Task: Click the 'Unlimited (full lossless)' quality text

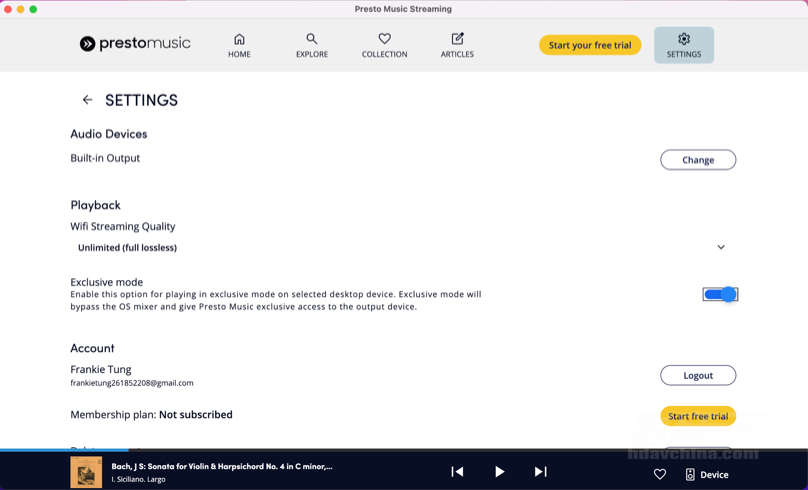Action: coord(127,248)
